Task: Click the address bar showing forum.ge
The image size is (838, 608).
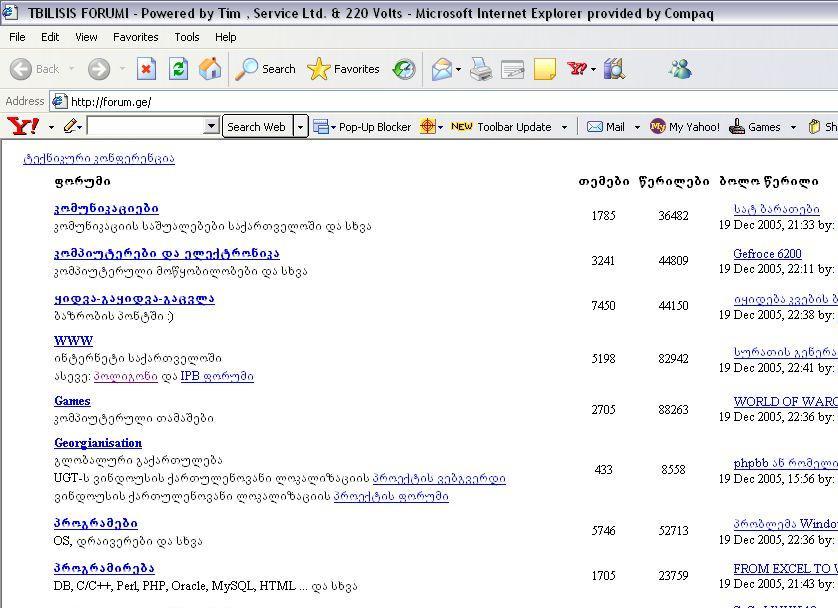Action: (400, 101)
